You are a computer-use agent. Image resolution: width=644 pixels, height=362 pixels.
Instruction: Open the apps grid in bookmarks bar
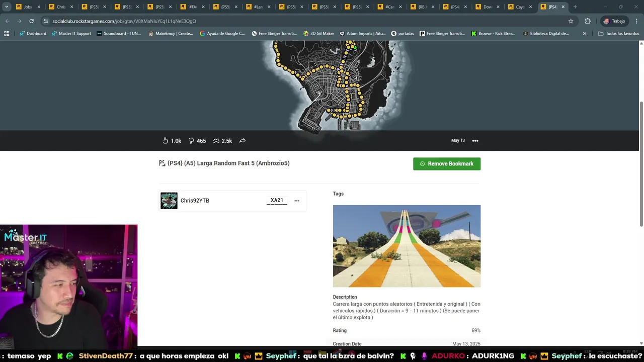point(7,34)
